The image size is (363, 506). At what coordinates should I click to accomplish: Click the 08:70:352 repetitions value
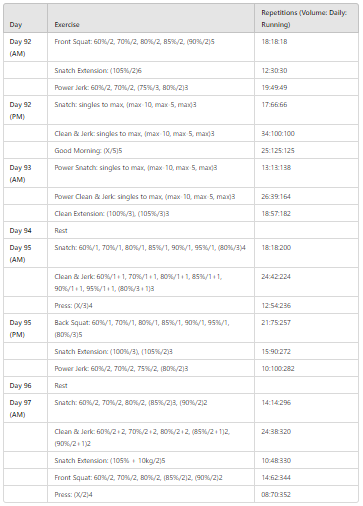pyautogui.click(x=276, y=494)
